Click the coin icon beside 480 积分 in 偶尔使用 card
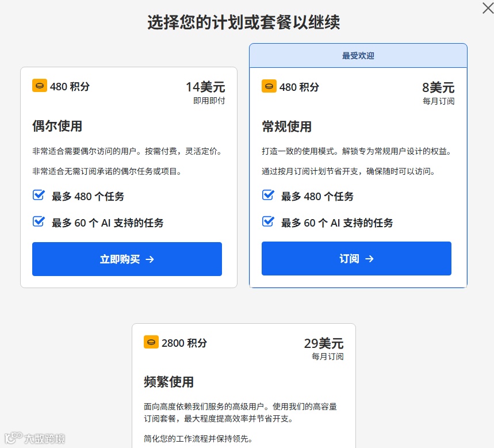This screenshot has height=448, width=494. tap(39, 86)
